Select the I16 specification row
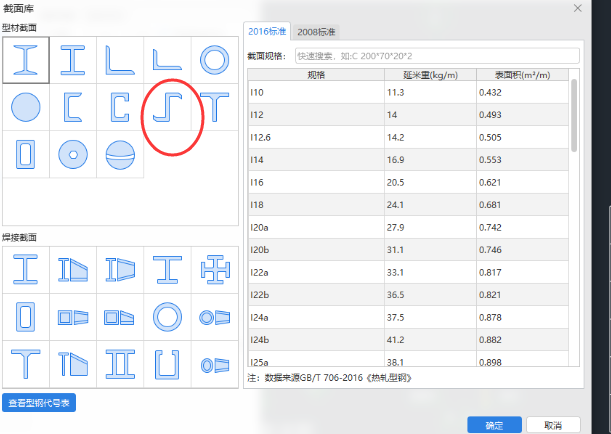 click(x=408, y=182)
